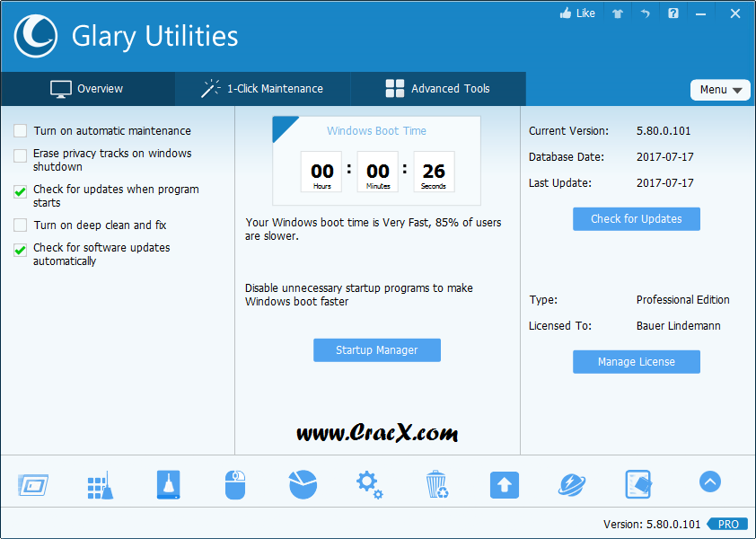Click the 'Database Date:' label

click(567, 157)
